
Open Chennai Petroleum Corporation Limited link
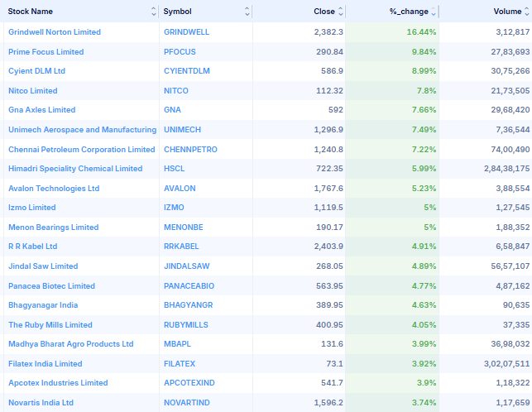pyautogui.click(x=82, y=149)
